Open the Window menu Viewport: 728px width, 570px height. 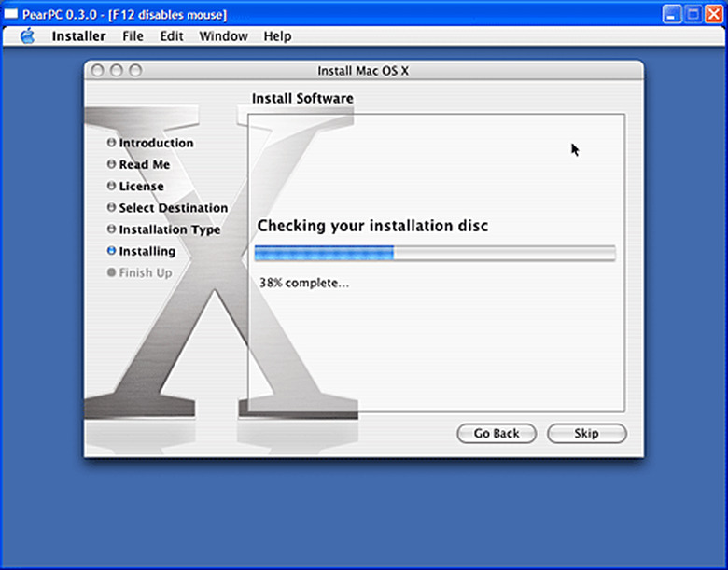click(223, 36)
